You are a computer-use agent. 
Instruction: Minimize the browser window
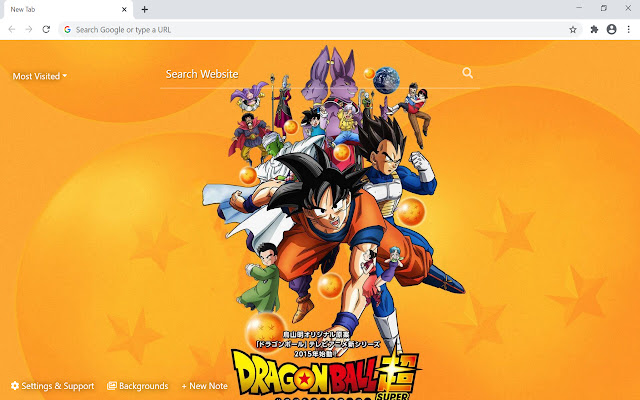point(579,8)
